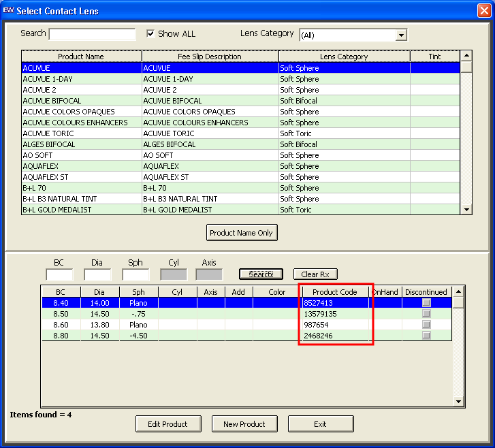Click product code 987654 cell
Screen dimensions: 495x448
[335, 325]
